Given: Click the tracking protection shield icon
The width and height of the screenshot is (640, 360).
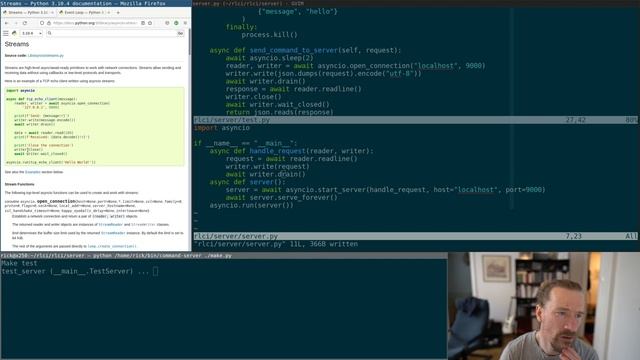Looking at the screenshot, I should pos(42,23).
